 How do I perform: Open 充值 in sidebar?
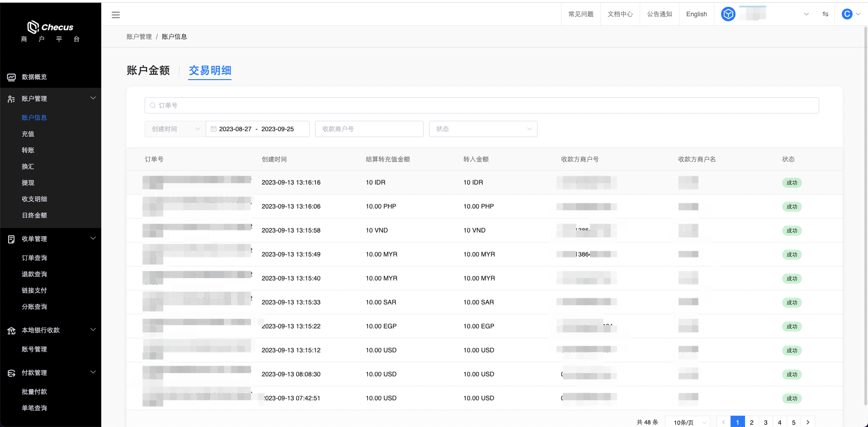point(28,134)
